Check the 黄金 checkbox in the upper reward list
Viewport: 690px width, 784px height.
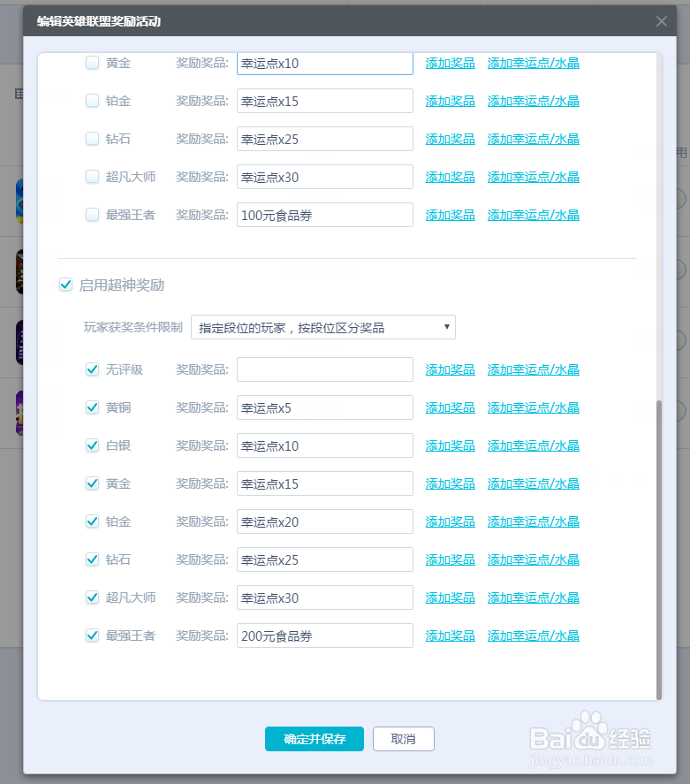[x=93, y=63]
